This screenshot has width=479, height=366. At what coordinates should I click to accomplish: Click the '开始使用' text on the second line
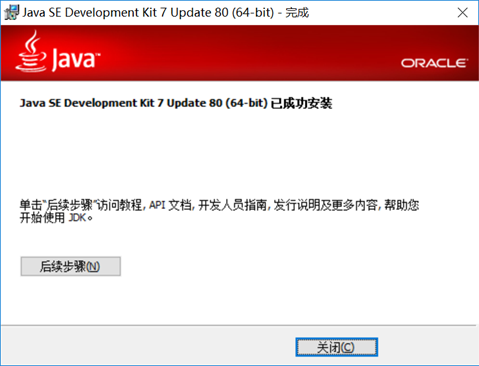point(42,218)
